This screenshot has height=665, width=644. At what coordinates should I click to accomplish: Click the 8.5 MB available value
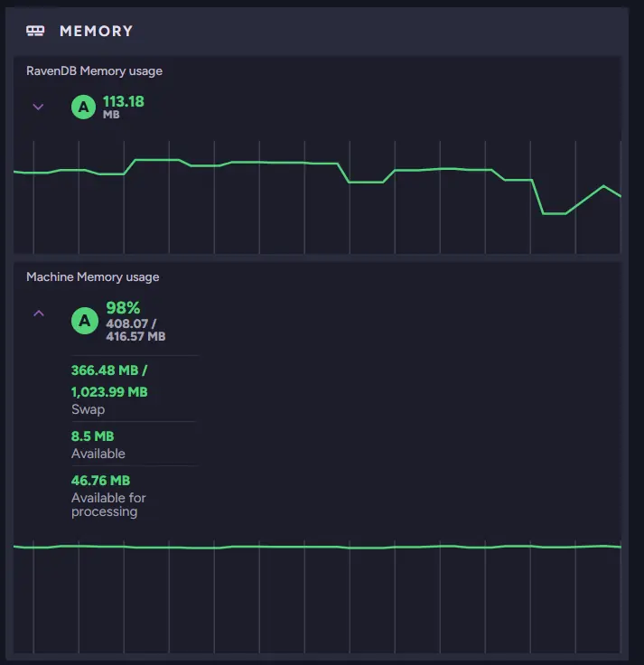click(92, 436)
